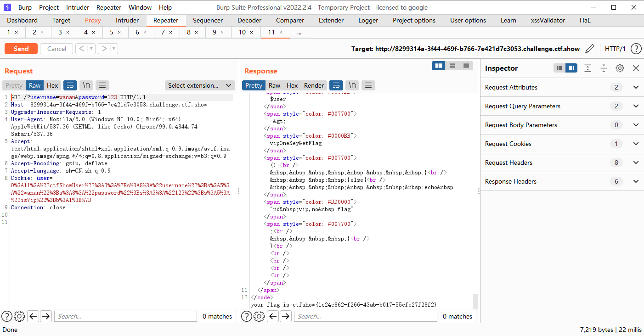Switch to the Proxy tab
Viewport: 644px width, 336px height.
(x=93, y=20)
